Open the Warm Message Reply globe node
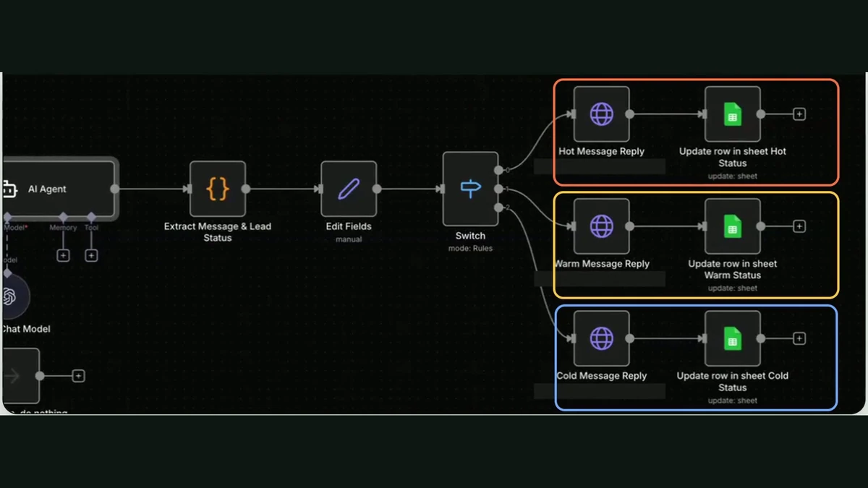The image size is (868, 488). point(602,226)
